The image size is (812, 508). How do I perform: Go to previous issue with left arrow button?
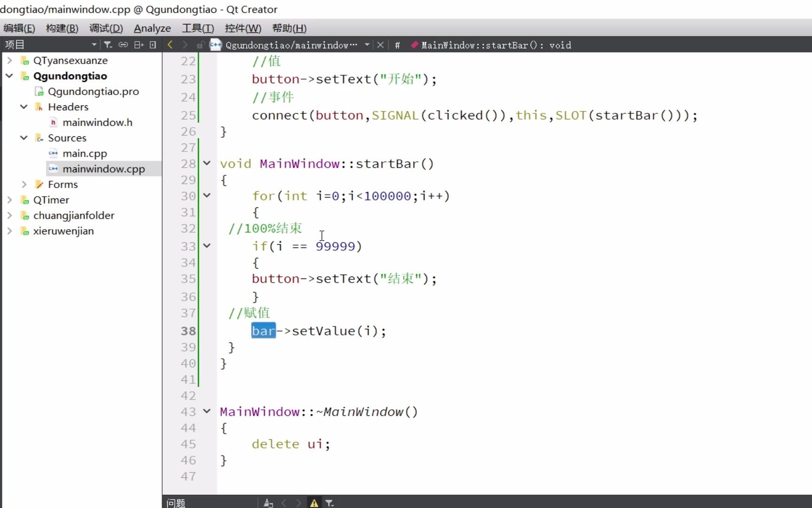[x=284, y=502]
